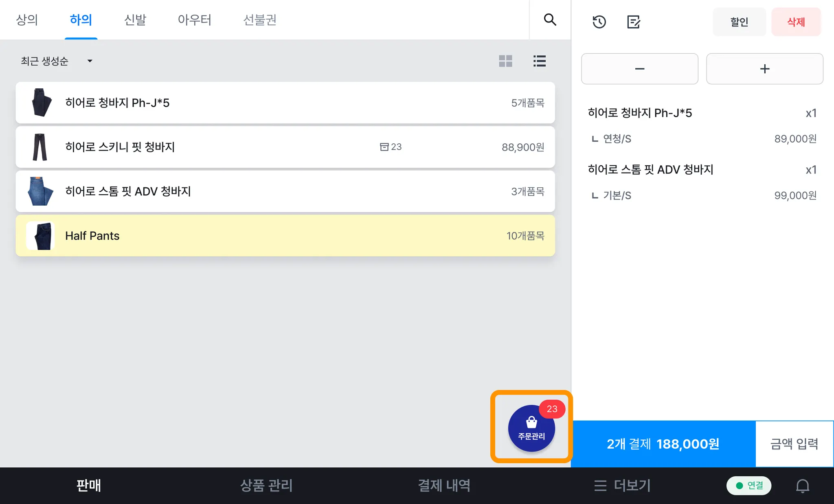Open the order history clock icon
This screenshot has width=834, height=504.
click(599, 22)
